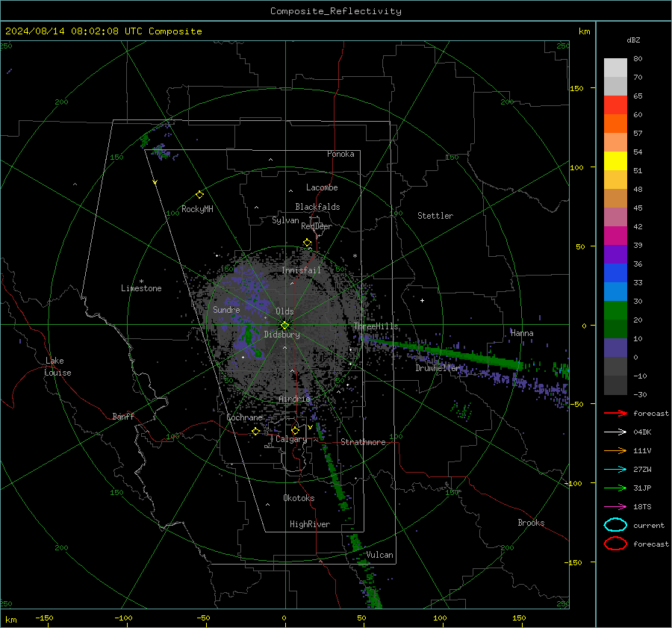The height and width of the screenshot is (628, 672).
Task: Click the Calgary city label
Action: (x=291, y=439)
